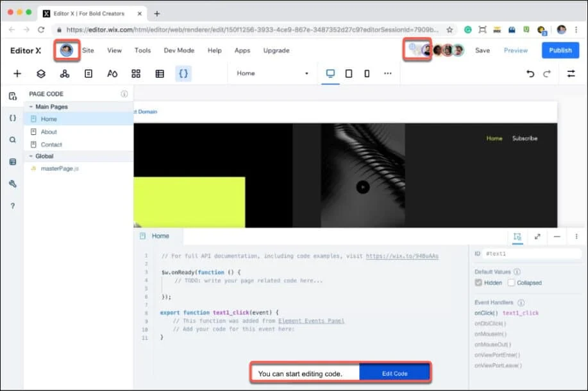Click the blue Publish button
The width and height of the screenshot is (588, 391).
tap(560, 50)
